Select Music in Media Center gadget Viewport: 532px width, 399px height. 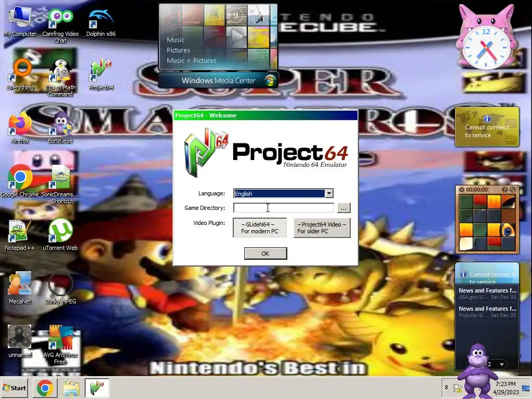[x=176, y=39]
